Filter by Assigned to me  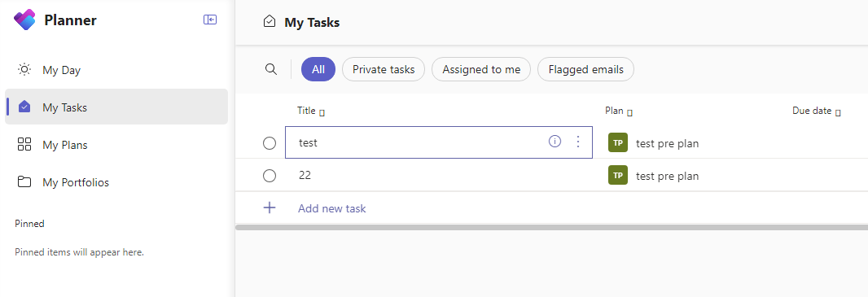(481, 69)
